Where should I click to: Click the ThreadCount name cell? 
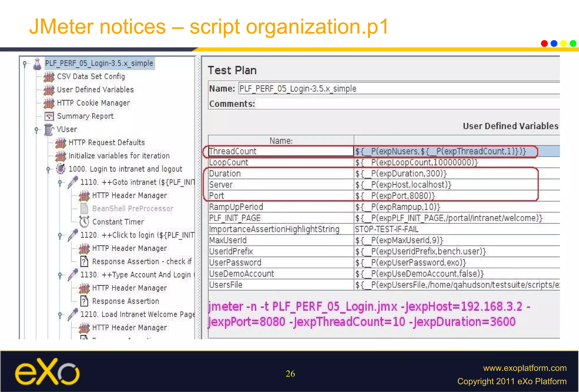[281, 151]
